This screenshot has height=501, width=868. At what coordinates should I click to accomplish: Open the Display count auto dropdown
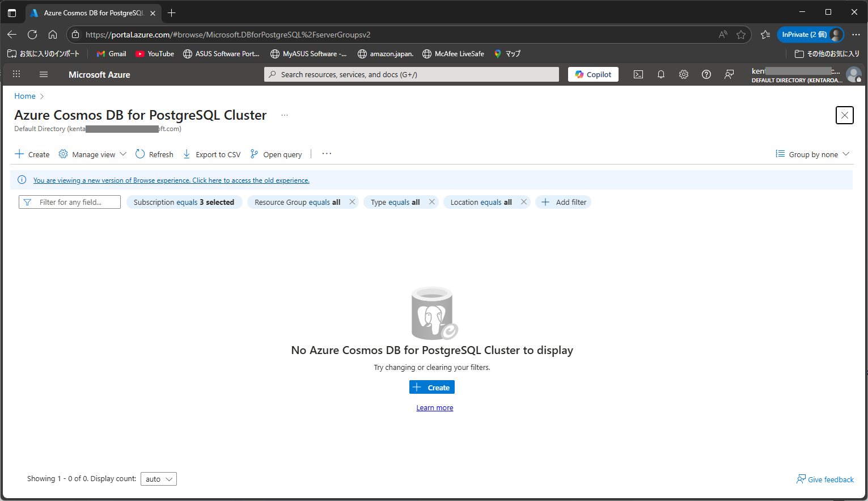(x=158, y=478)
